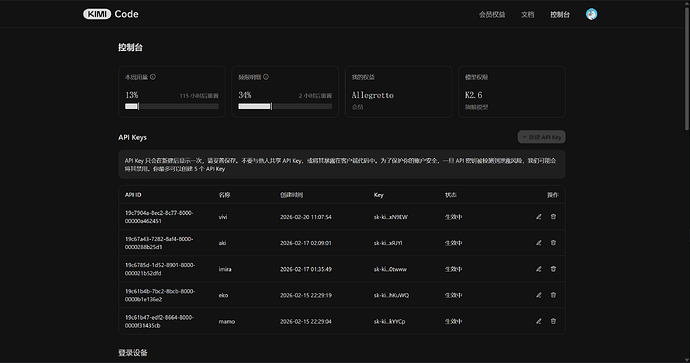Click the 创建时间 column header
The image size is (690, 363).
[x=291, y=194]
